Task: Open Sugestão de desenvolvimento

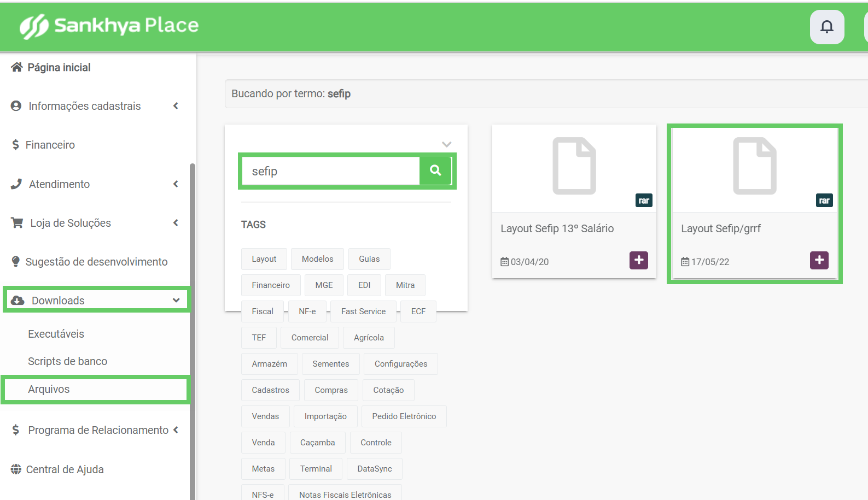Action: (x=97, y=262)
